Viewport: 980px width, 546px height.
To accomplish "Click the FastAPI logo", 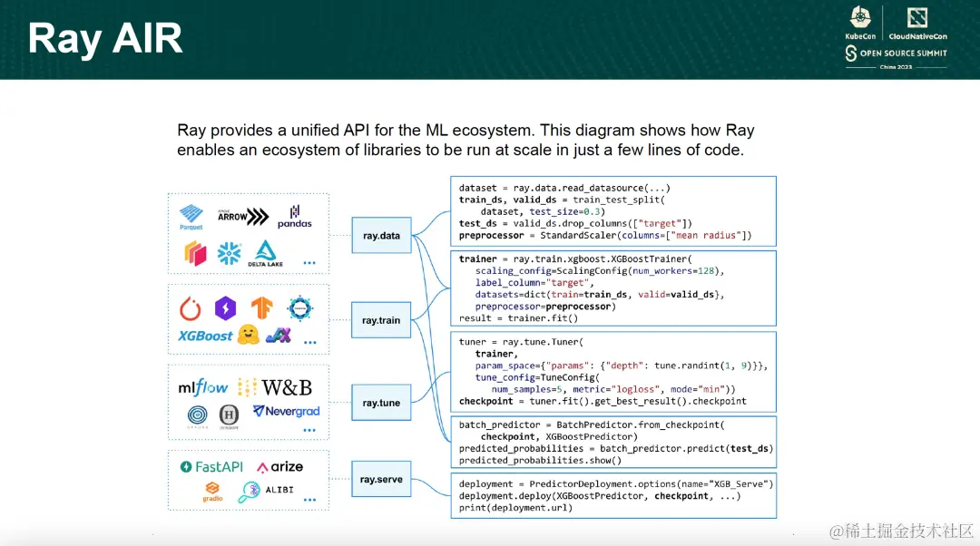I will [x=211, y=467].
